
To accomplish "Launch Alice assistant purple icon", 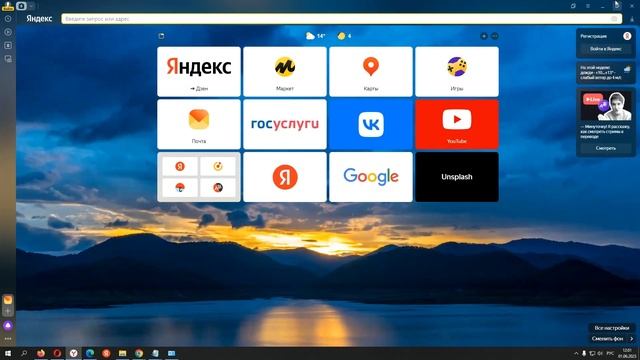I will (8, 325).
